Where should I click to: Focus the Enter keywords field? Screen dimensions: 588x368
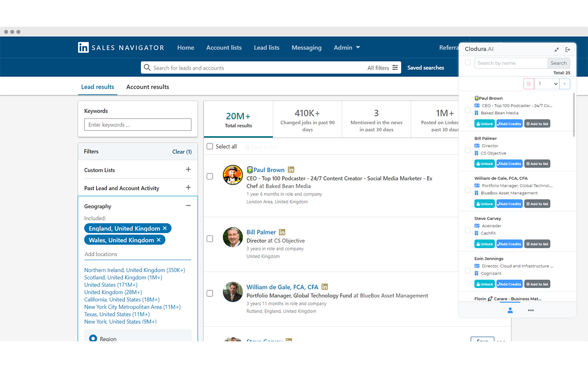pyautogui.click(x=138, y=125)
